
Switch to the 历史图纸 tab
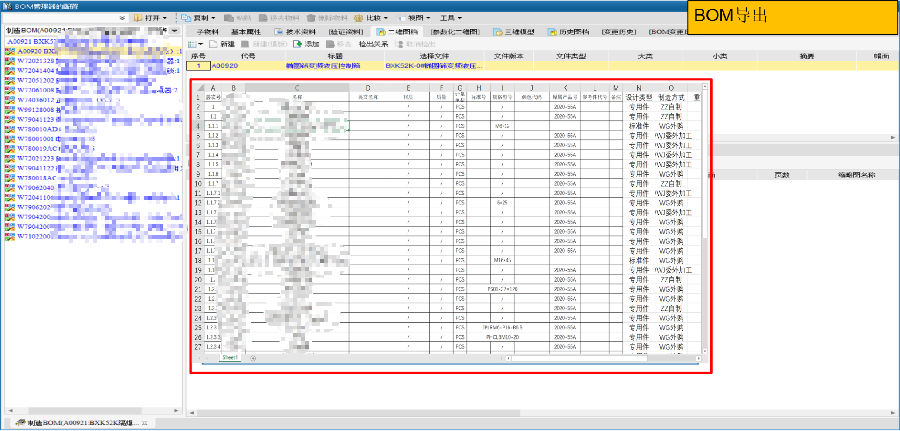(x=570, y=31)
